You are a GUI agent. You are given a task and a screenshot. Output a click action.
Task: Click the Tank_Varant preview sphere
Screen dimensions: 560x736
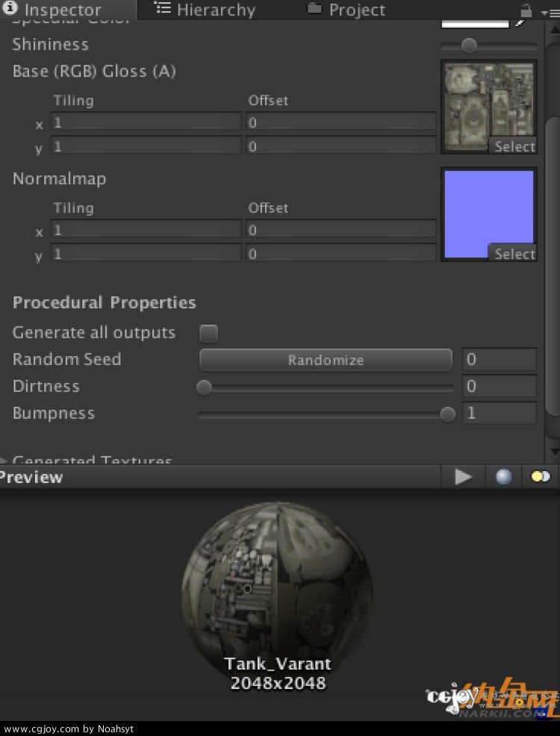(277, 596)
